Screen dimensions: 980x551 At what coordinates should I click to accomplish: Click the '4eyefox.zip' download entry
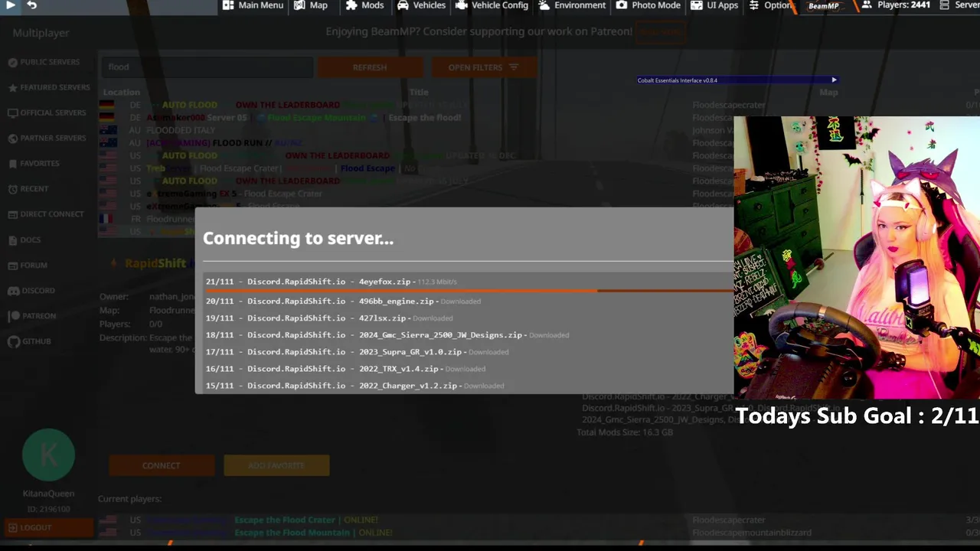[331, 282]
